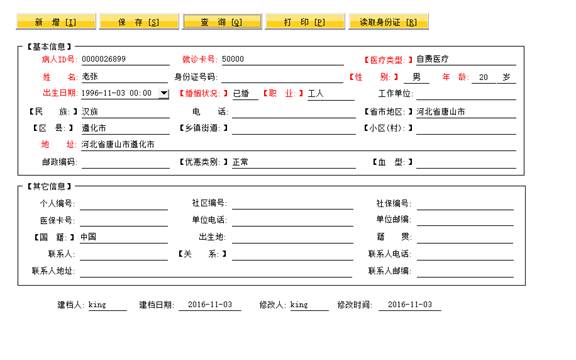Click the 地址 field with 河北省唐山市遵化市
The height and width of the screenshot is (360, 576).
[x=298, y=145]
